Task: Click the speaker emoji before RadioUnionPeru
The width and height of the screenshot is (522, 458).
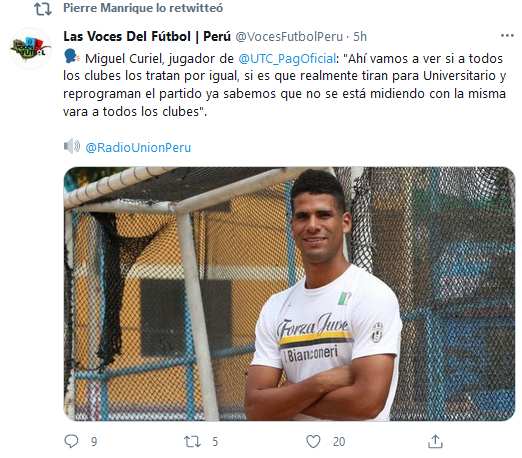Action: (x=72, y=146)
